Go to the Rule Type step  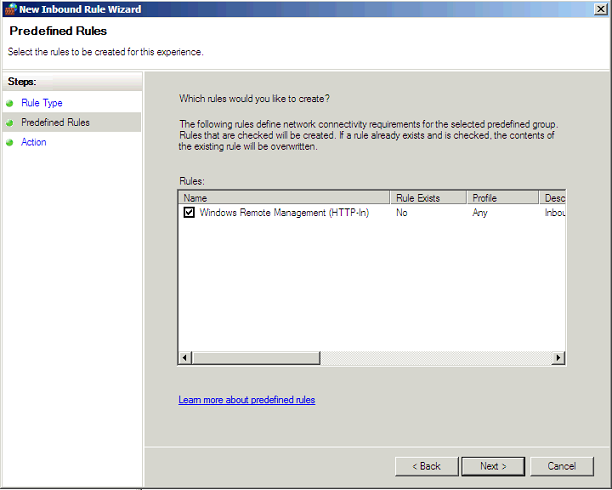tap(42, 103)
